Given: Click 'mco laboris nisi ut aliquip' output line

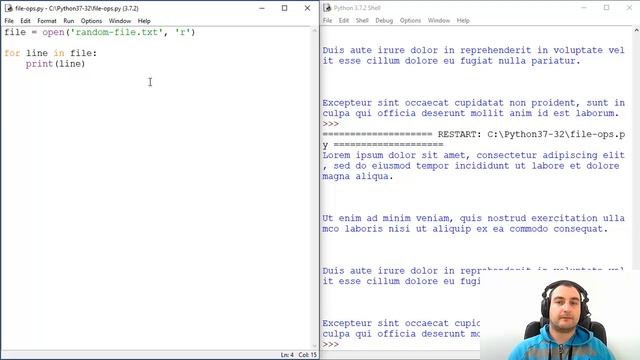Looking at the screenshot, I should (x=465, y=229).
